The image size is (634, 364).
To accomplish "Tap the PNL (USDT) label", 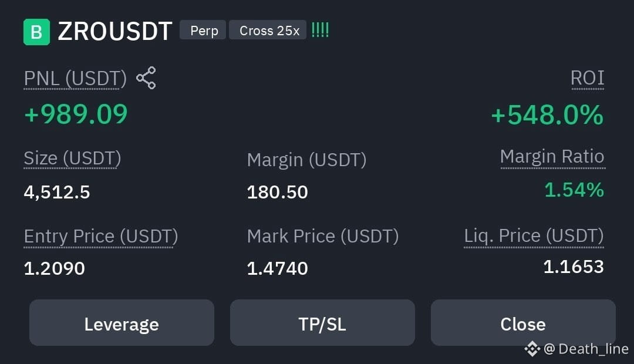I will 75,79.
